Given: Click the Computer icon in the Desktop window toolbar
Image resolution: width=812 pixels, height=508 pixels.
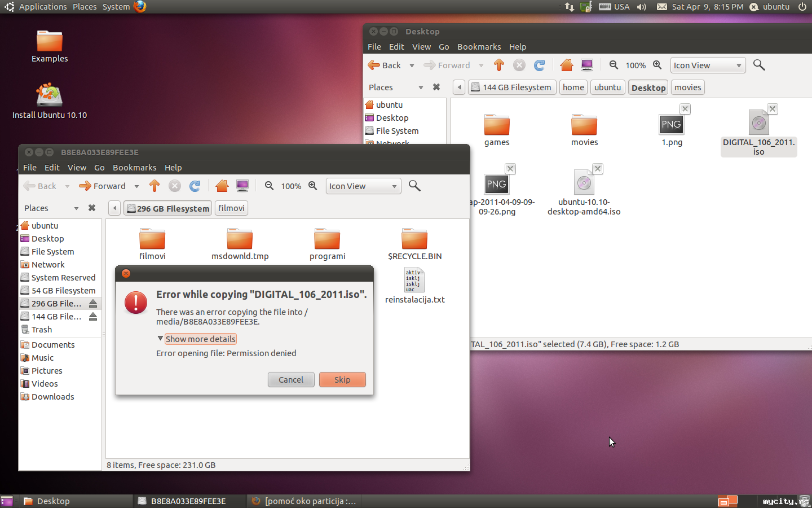Looking at the screenshot, I should [x=587, y=65].
